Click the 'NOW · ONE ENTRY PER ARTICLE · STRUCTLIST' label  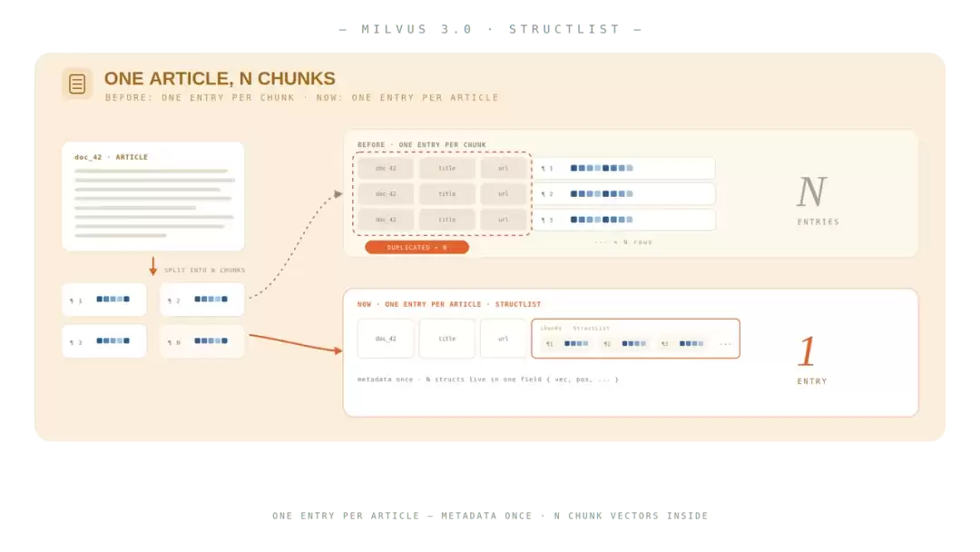pyautogui.click(x=449, y=304)
